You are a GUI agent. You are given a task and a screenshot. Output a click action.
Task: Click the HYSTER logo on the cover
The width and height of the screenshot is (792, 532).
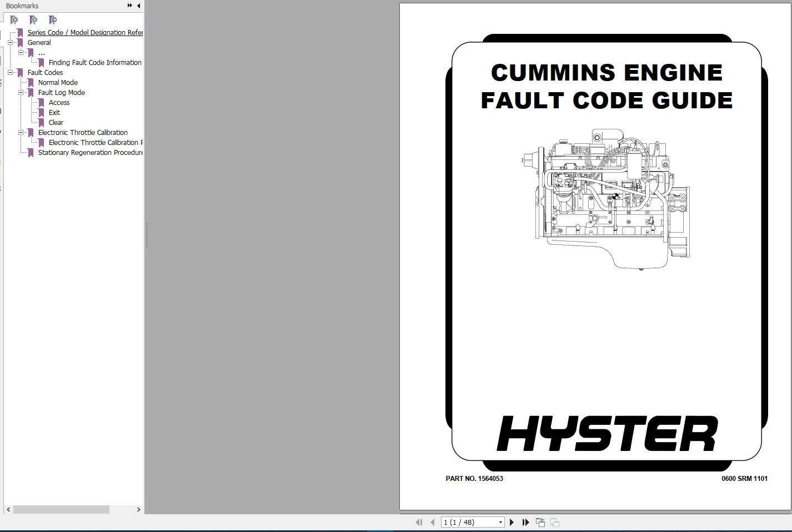pos(607,433)
